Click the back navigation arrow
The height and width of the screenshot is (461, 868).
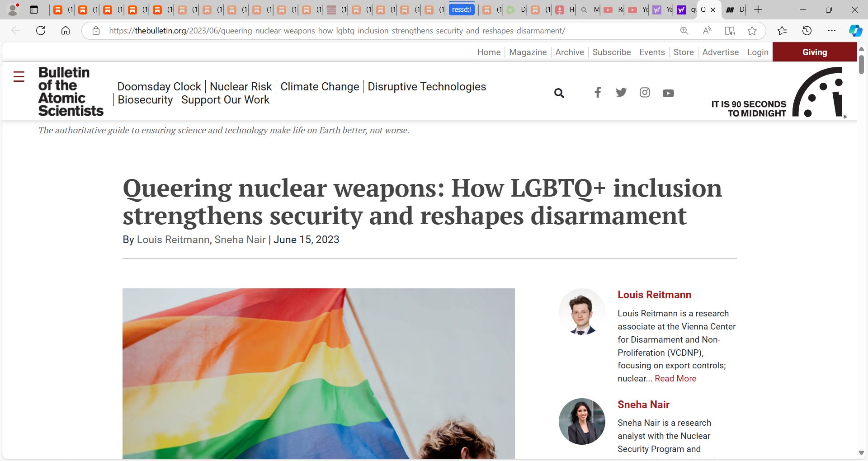pos(16,31)
